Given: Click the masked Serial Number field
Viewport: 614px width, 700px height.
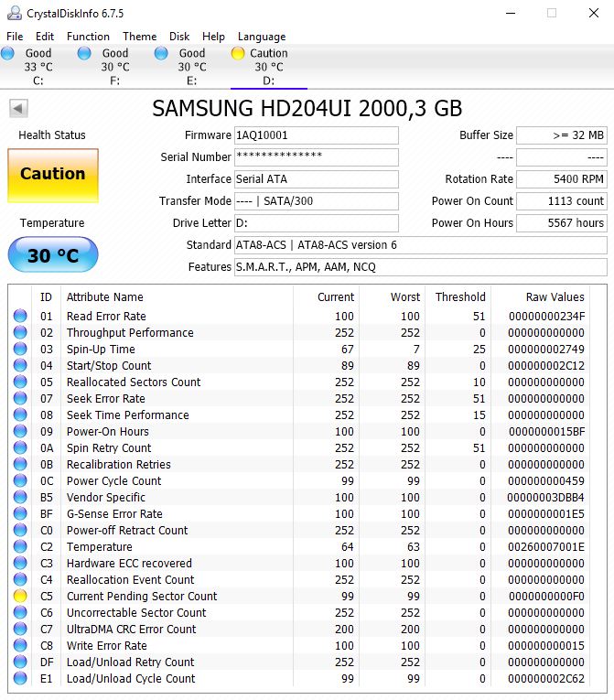Looking at the screenshot, I should coord(317,157).
